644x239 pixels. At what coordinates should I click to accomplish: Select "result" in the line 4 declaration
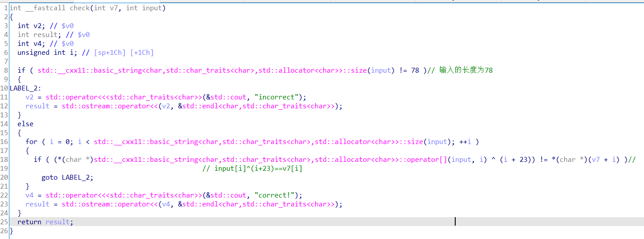[46, 35]
